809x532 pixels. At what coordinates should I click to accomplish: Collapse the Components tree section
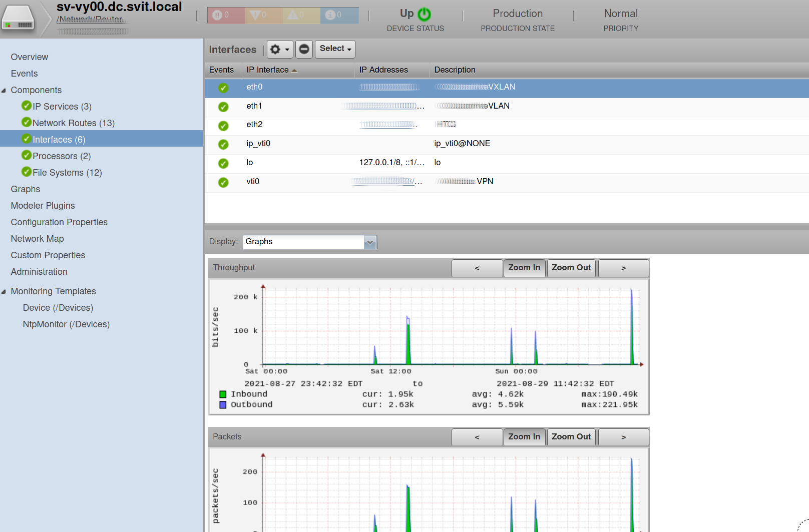pyautogui.click(x=4, y=91)
